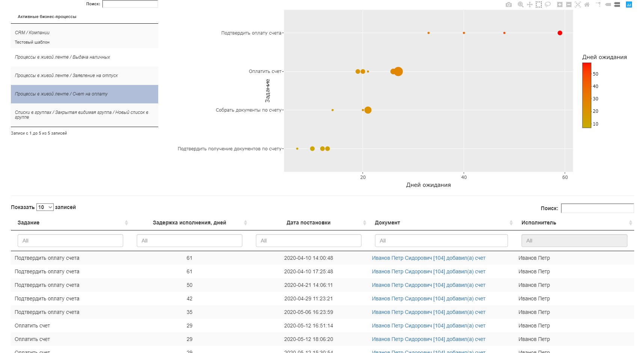
Task: Open the Исполнитель filter dropdown
Action: [574, 241]
